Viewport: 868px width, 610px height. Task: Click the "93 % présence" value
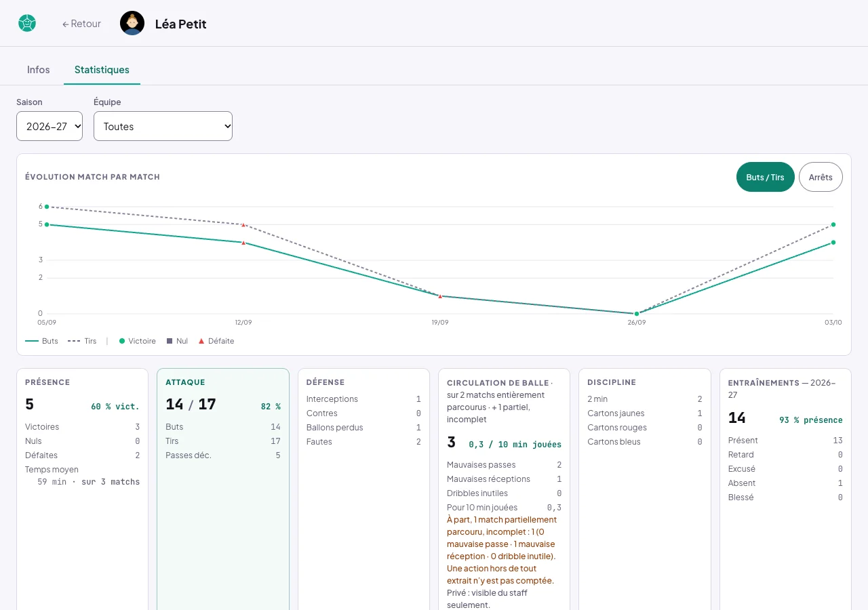tap(811, 420)
